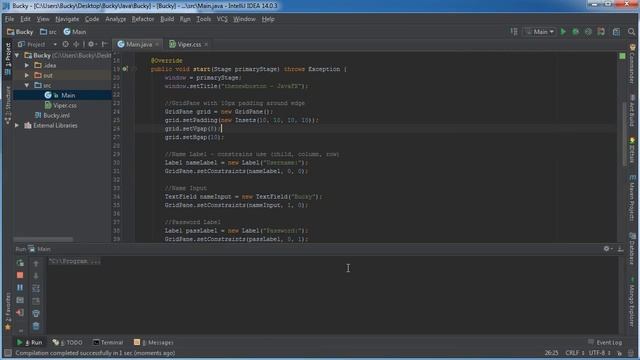Open the Event Log button

pos(605,342)
